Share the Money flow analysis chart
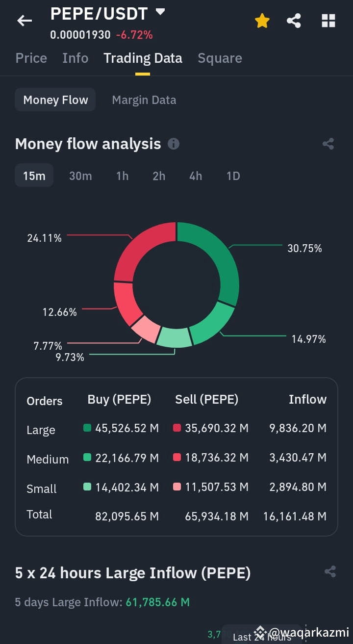Viewport: 353px width, 644px height. tap(328, 144)
